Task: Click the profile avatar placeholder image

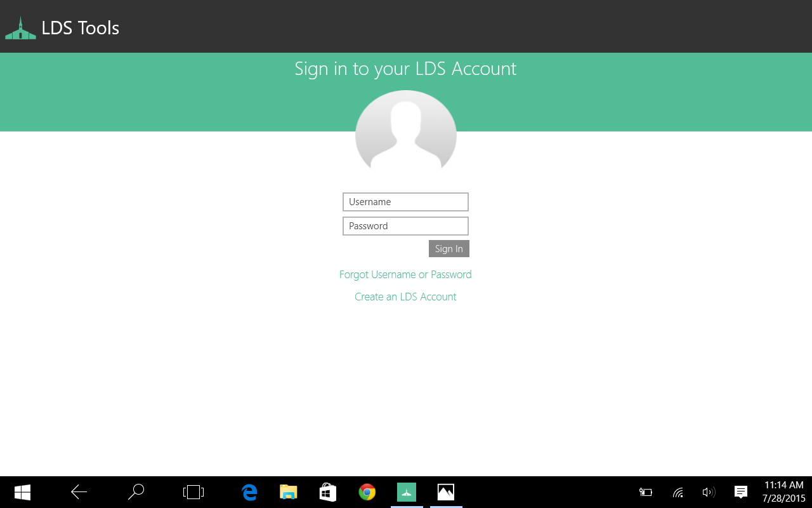Action: (x=405, y=133)
